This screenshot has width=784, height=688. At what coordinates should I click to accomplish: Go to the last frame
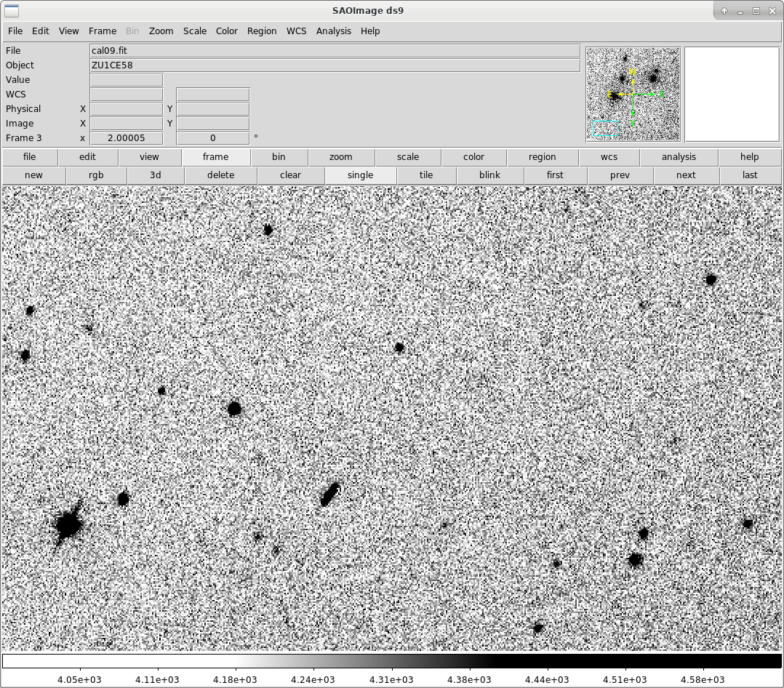pyautogui.click(x=750, y=175)
